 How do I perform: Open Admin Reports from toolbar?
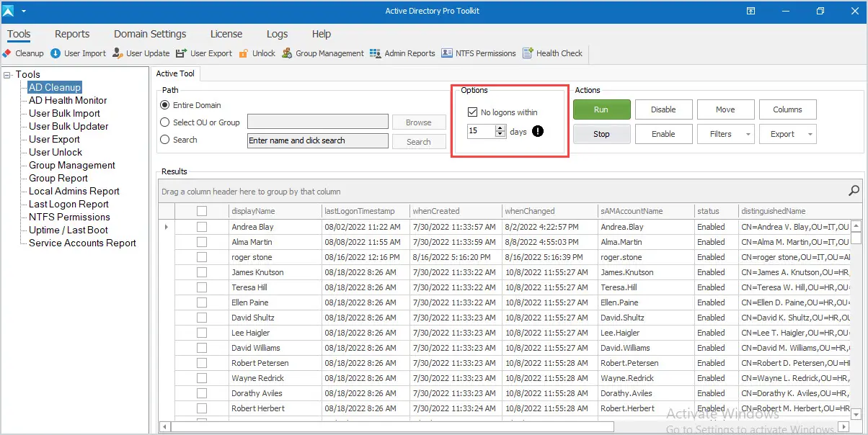click(402, 53)
